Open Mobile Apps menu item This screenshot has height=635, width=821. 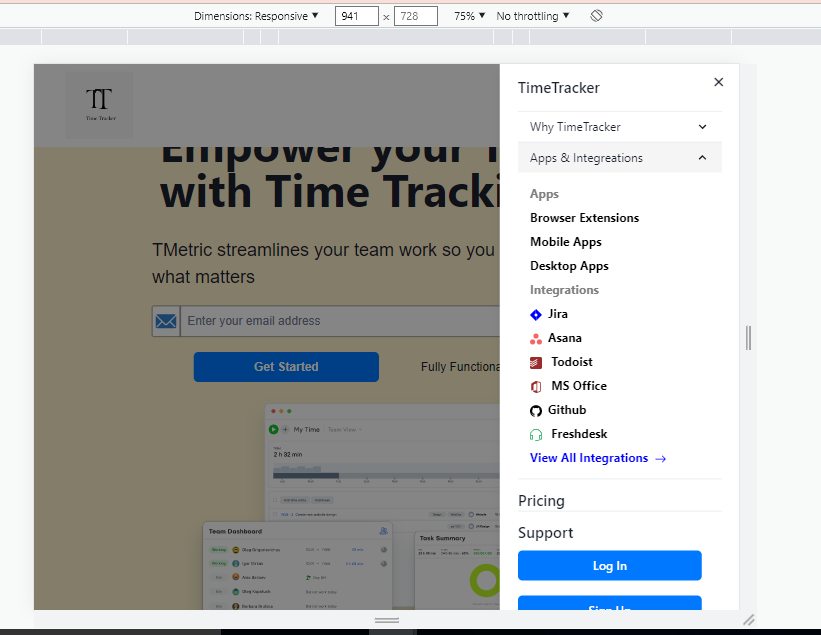565,242
